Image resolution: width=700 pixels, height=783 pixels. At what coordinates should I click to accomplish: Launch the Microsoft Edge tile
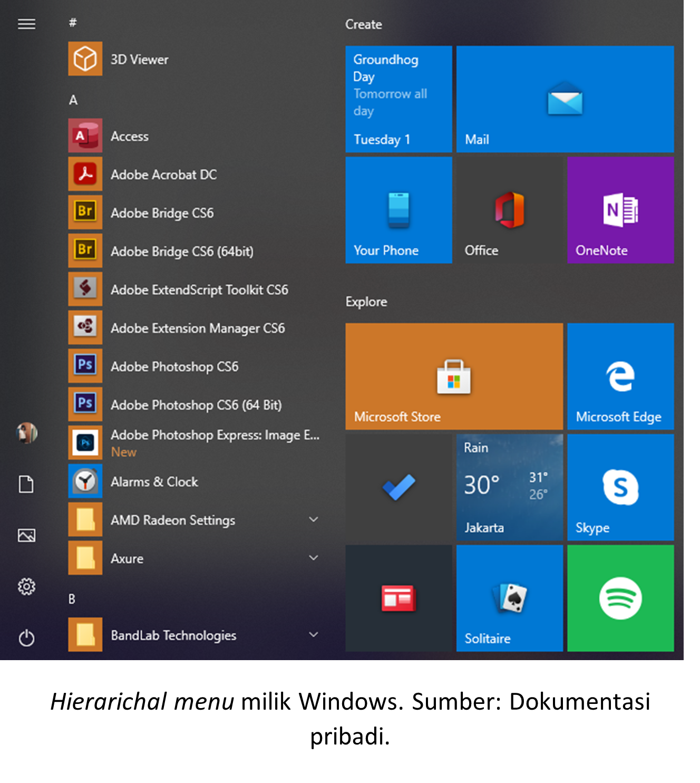pyautogui.click(x=621, y=376)
